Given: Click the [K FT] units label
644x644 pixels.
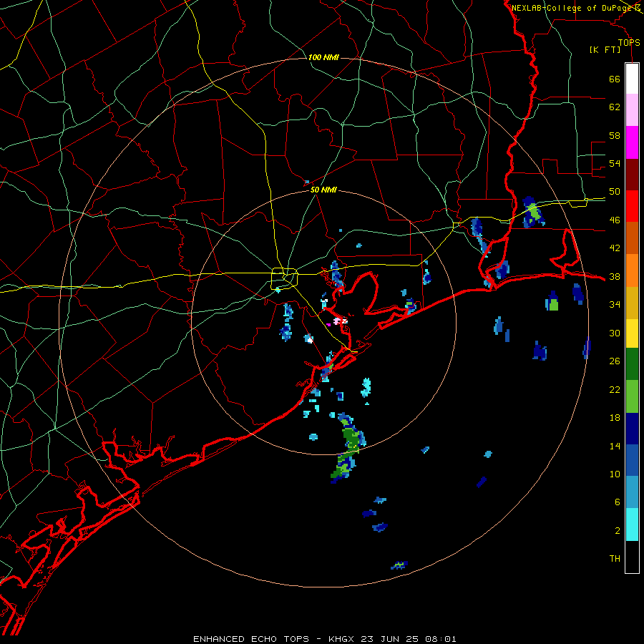Looking at the screenshot, I should pyautogui.click(x=605, y=50).
